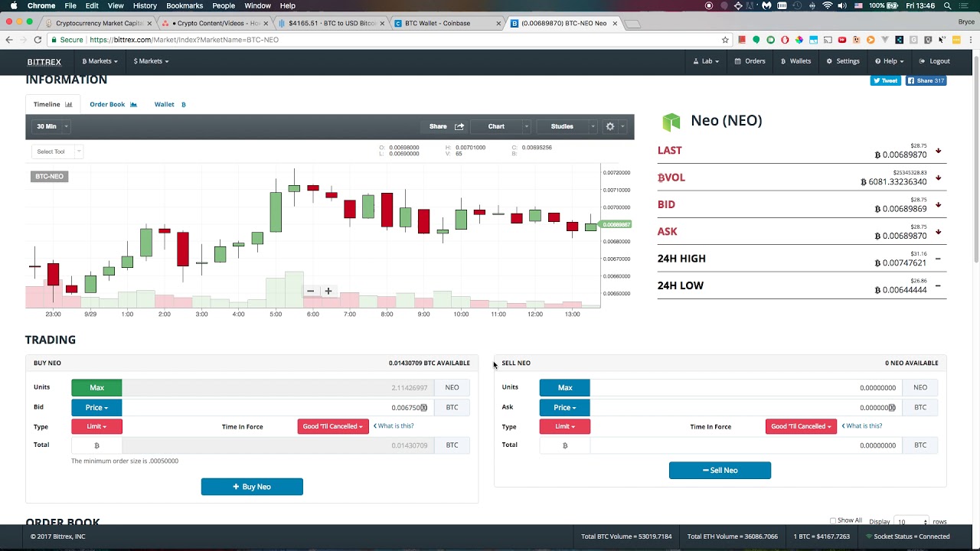Open Chrome three-dot menu
Screen dimensions: 980x551
pos(969,40)
